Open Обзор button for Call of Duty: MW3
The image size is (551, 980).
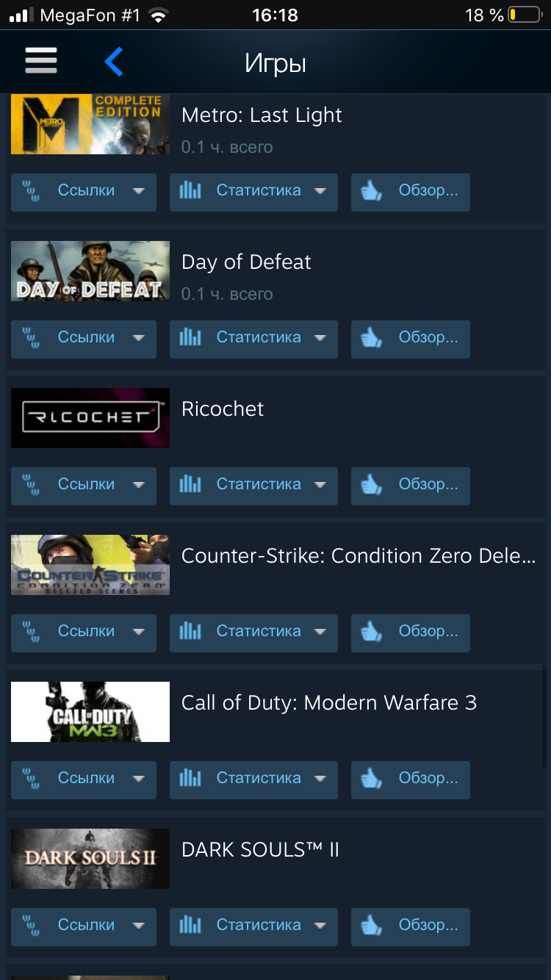[410, 779]
